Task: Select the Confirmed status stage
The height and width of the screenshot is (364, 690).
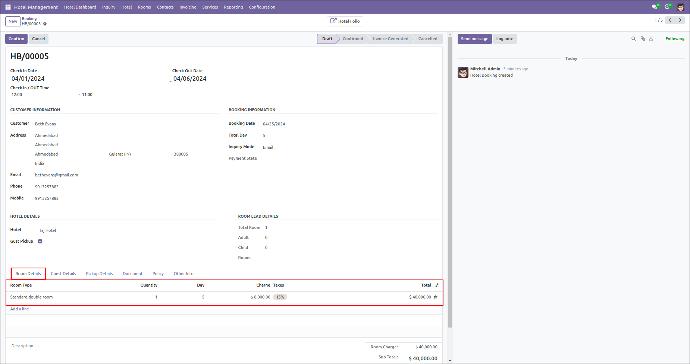Action: 353,39
